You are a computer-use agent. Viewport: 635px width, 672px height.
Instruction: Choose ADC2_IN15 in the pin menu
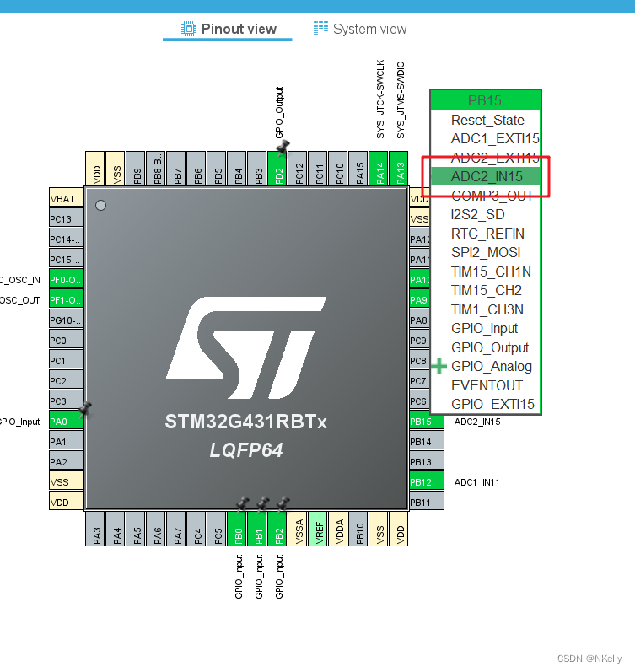point(486,176)
